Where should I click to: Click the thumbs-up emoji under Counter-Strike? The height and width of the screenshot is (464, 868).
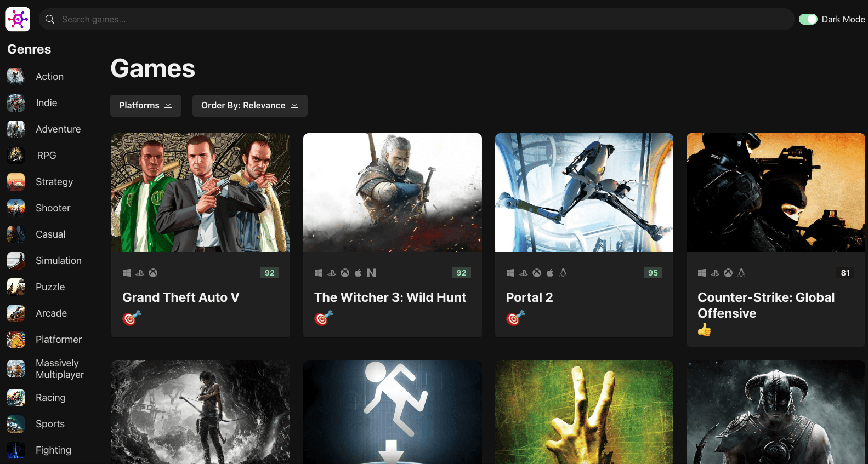pos(704,330)
